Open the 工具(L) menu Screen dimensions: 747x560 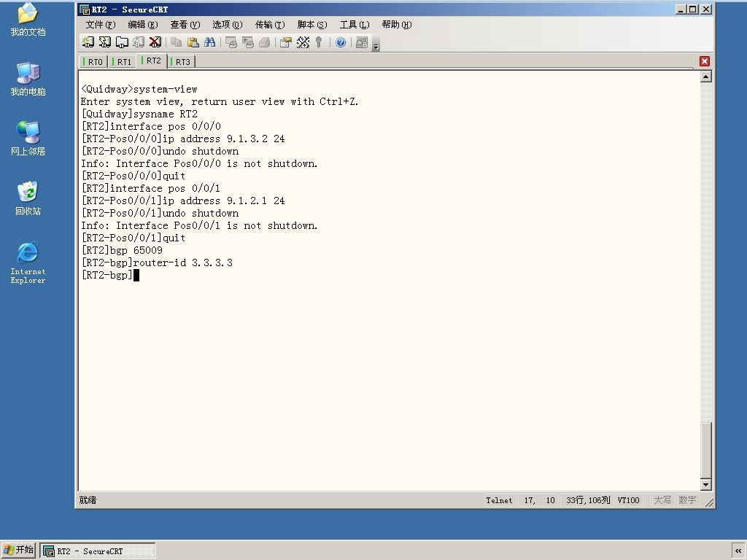354,25
